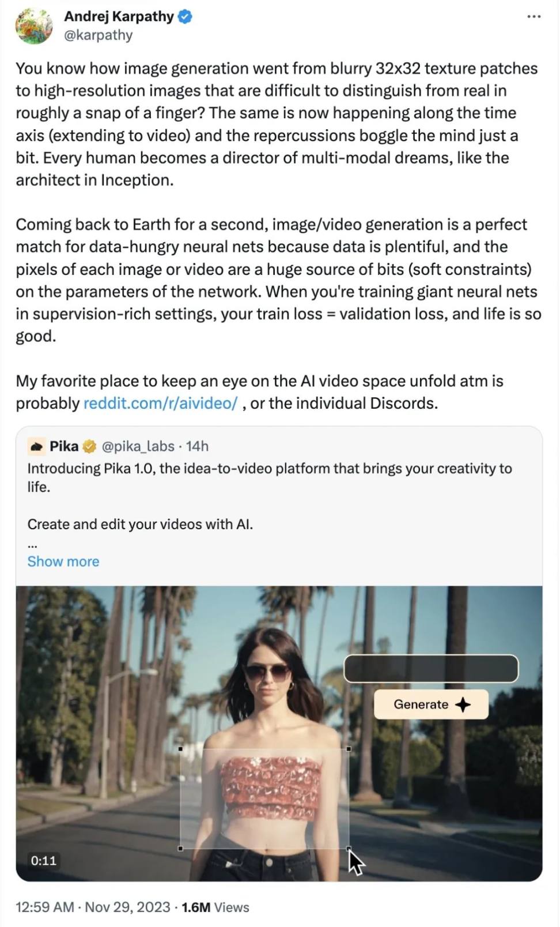Open the three-dot more options menu

click(x=533, y=17)
